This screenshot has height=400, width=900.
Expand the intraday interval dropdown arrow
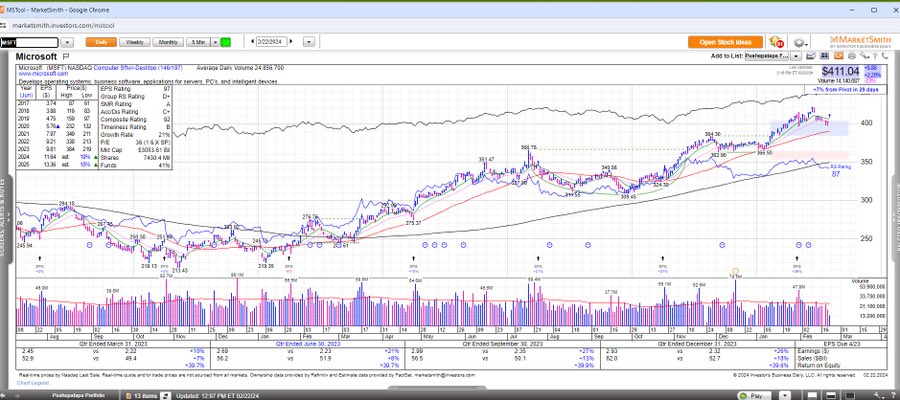pos(216,42)
